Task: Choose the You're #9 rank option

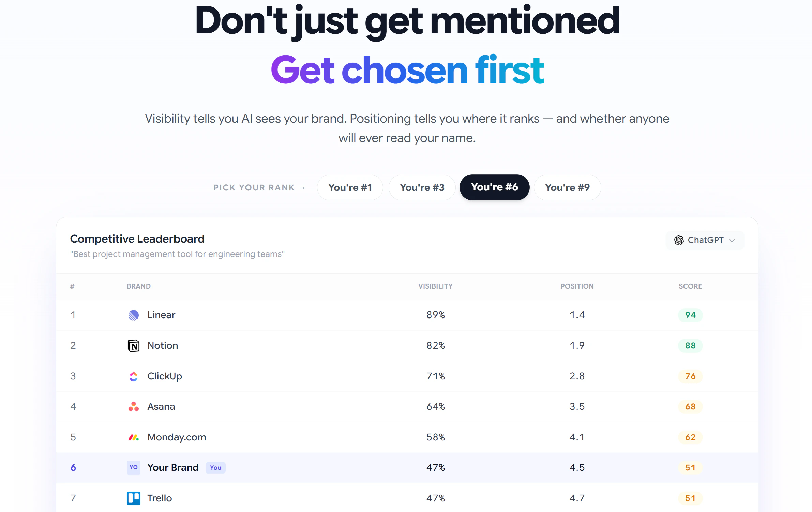Action: (x=567, y=187)
